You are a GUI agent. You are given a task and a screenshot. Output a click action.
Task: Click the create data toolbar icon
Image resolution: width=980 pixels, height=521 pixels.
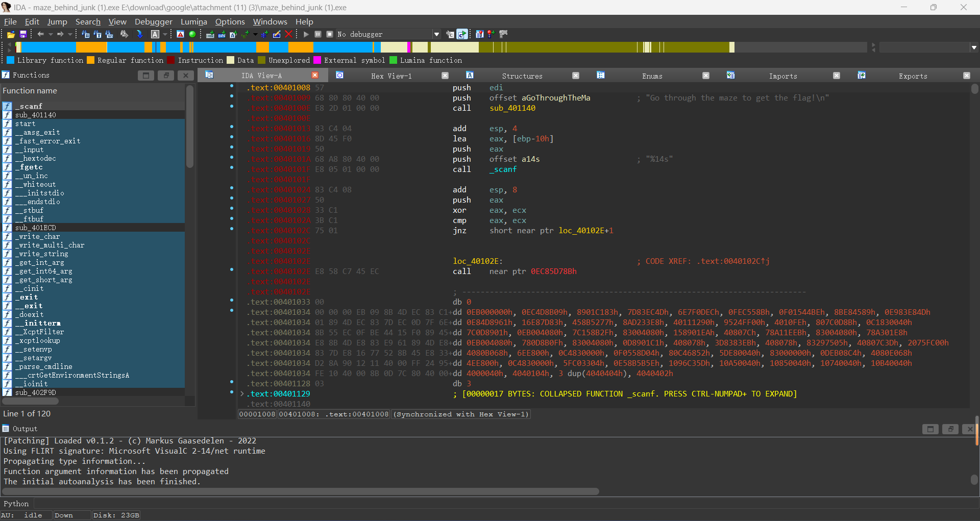222,34
